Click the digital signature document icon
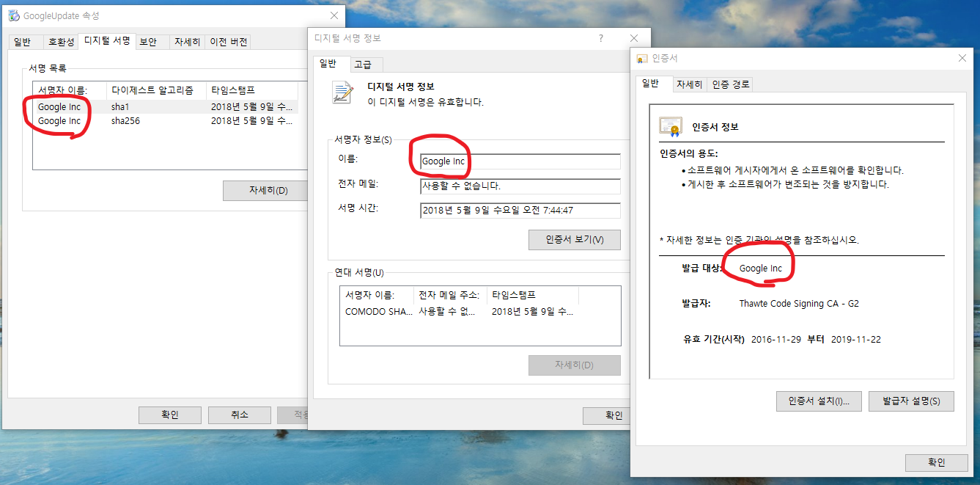980x485 pixels. [343, 93]
